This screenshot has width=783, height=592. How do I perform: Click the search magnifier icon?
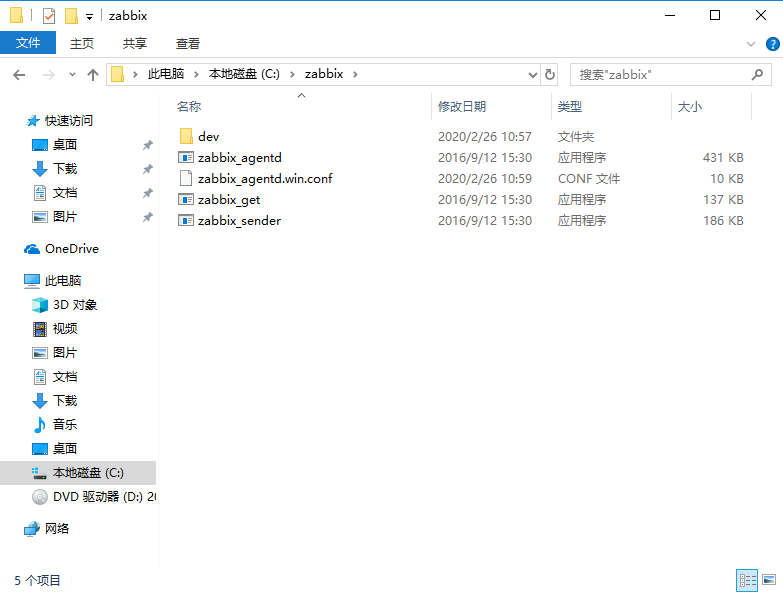tap(758, 74)
